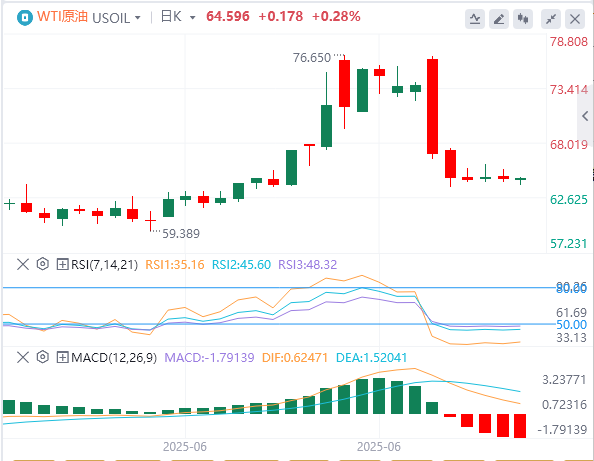This screenshot has width=594, height=461.
Task: Click the MACD:-1.79139 value
Action: (209, 358)
